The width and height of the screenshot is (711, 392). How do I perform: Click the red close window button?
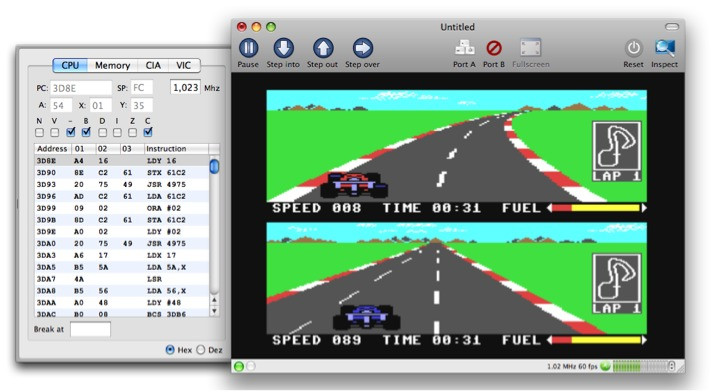click(242, 27)
